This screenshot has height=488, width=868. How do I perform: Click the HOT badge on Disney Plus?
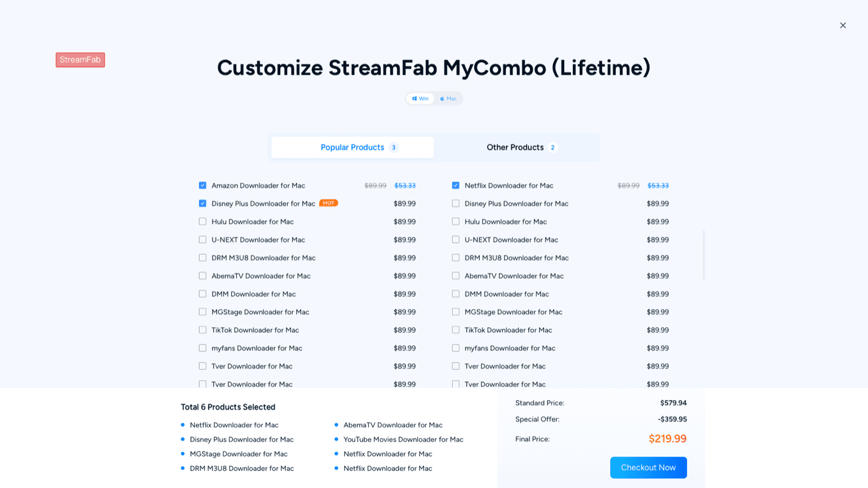[329, 203]
